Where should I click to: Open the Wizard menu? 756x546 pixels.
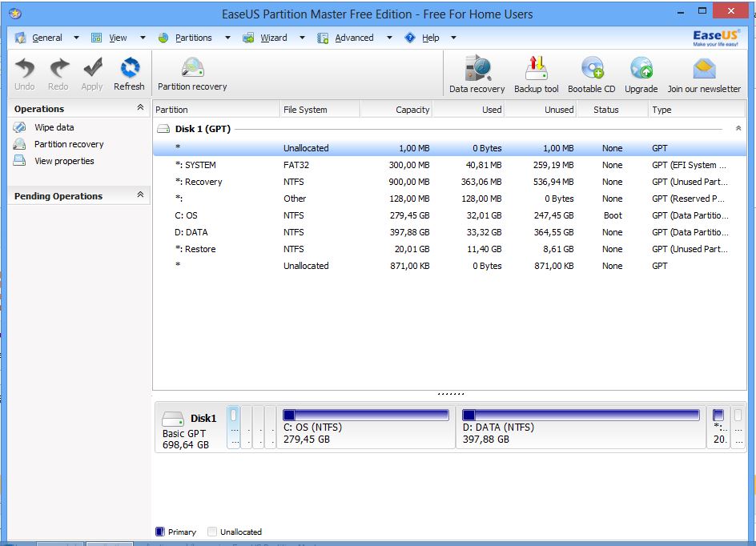coord(273,38)
